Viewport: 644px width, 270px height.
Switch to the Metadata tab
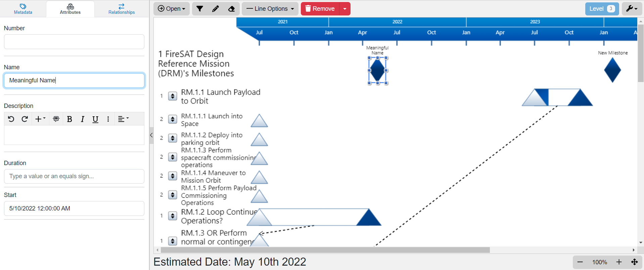pos(23,9)
